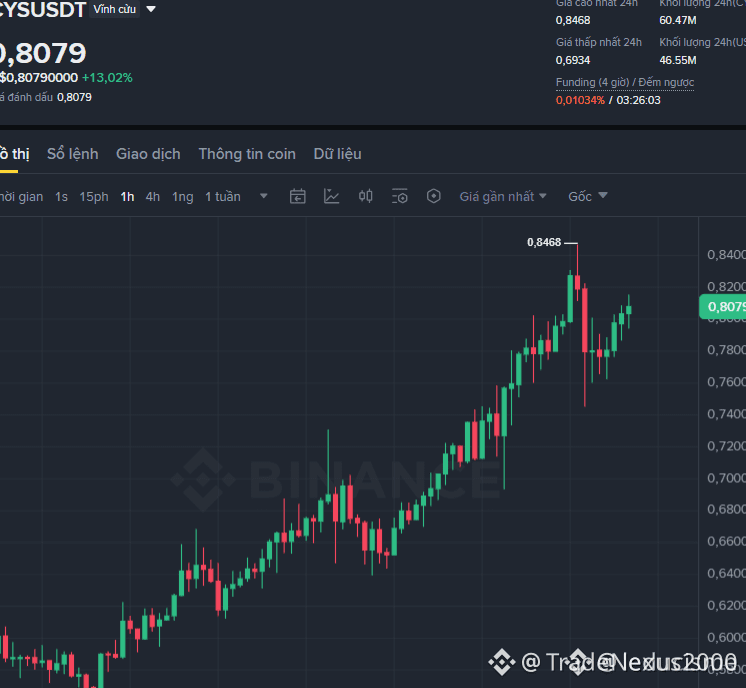The height and width of the screenshot is (688, 746).
Task: Open the Giá gần nhất dropdown
Action: click(503, 197)
